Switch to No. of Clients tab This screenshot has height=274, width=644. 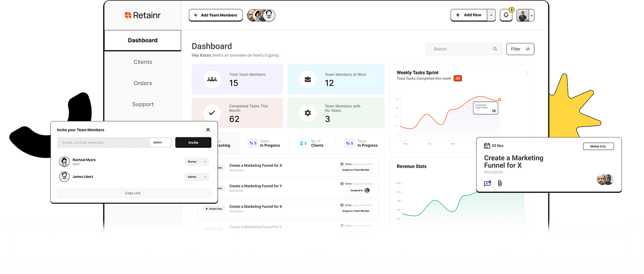pyautogui.click(x=311, y=143)
